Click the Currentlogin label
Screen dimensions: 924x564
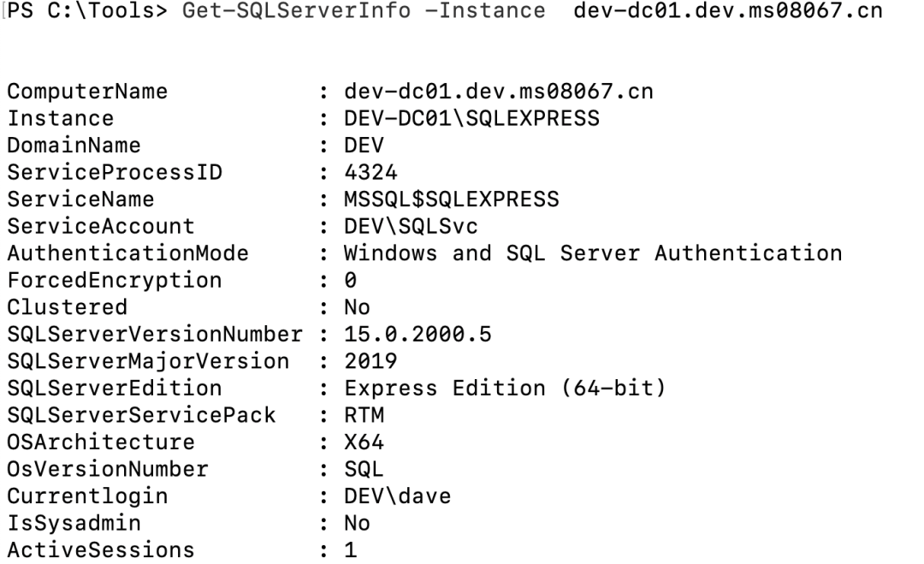(x=88, y=496)
